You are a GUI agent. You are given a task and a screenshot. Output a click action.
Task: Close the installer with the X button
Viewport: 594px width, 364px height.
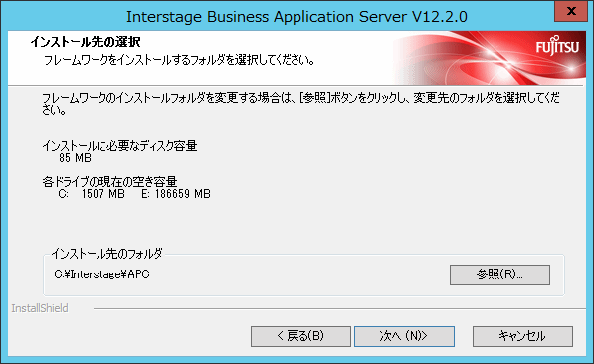pos(571,11)
